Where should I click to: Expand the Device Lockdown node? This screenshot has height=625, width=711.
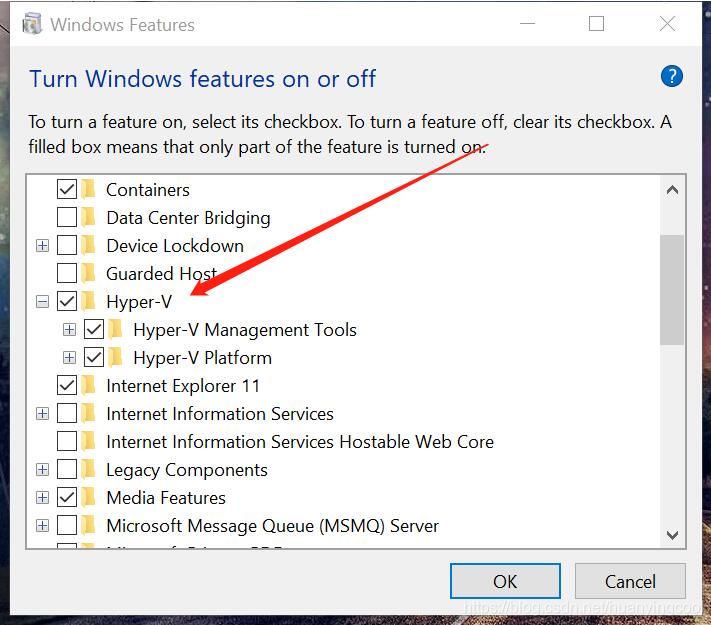click(42, 245)
